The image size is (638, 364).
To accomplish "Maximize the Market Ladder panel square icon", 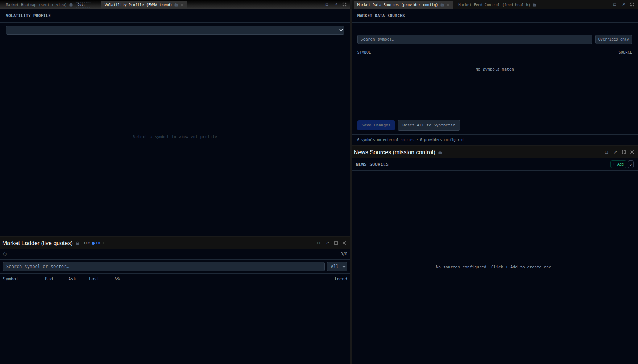I will 319,243.
